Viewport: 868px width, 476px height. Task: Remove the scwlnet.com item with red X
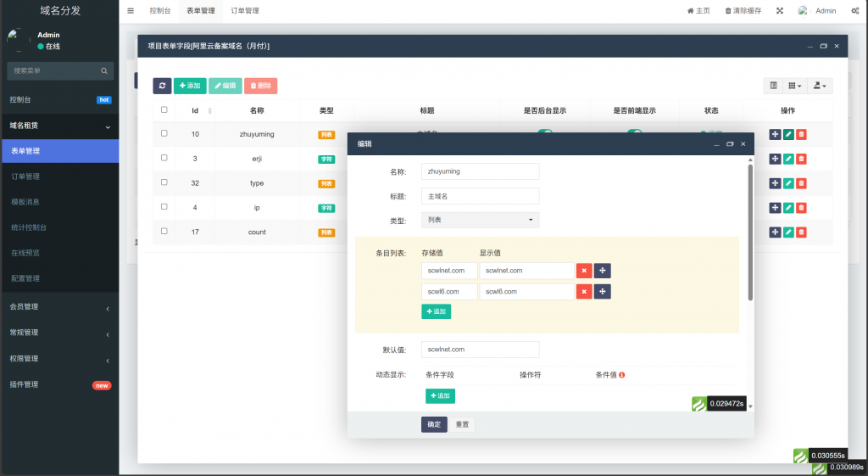[x=584, y=271]
